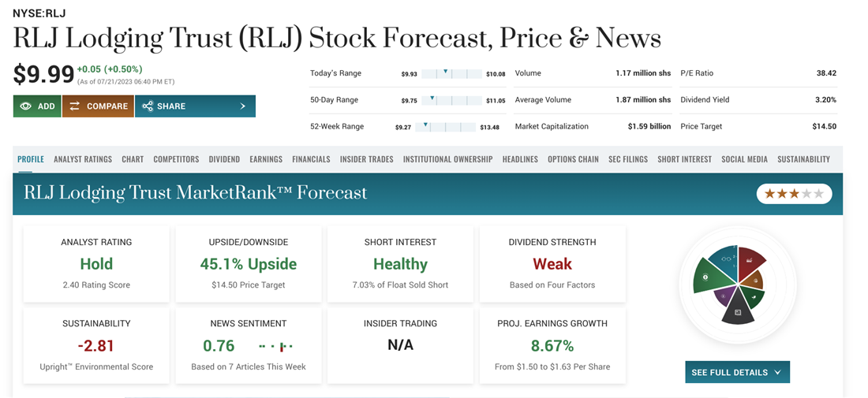Screen dimensions: 868x398
Task: Click the 52-Week Range slider bar
Action: click(445, 127)
